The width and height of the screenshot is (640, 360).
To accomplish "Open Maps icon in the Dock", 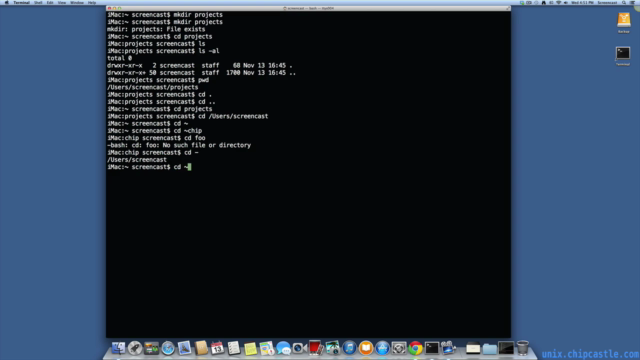I will [x=267, y=348].
